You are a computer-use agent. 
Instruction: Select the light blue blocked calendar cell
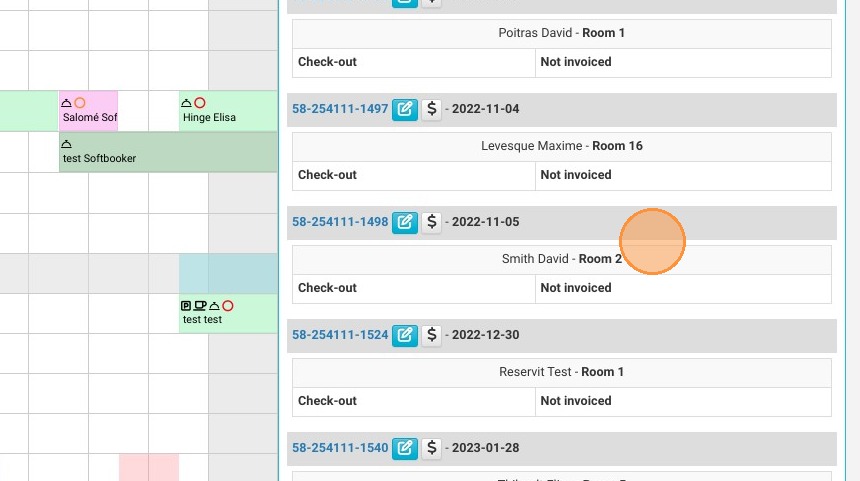click(228, 273)
